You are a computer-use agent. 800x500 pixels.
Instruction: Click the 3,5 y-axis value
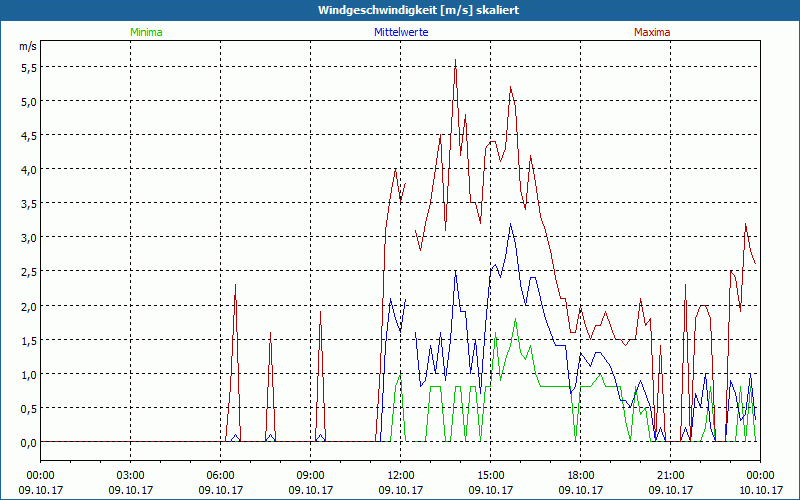click(29, 204)
